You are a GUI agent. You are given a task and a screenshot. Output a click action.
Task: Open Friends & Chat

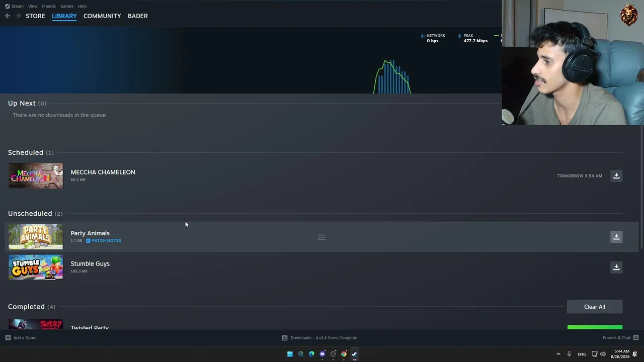(x=621, y=338)
